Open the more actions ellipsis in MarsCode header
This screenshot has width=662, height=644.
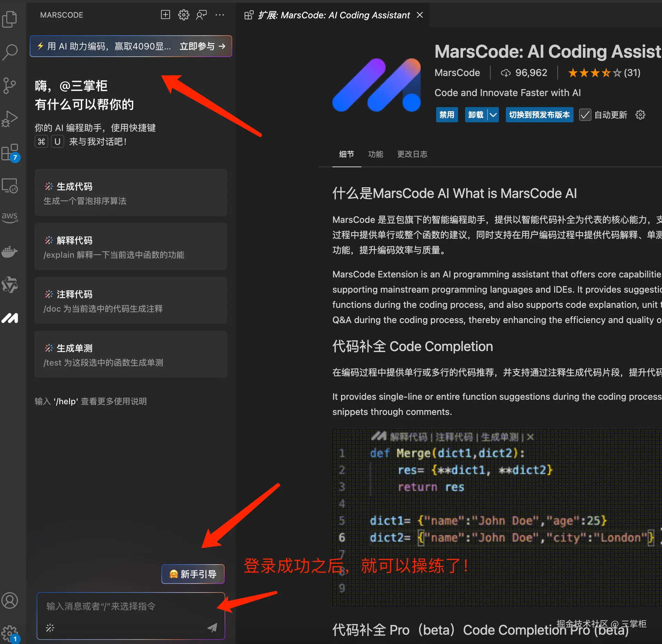click(x=220, y=15)
